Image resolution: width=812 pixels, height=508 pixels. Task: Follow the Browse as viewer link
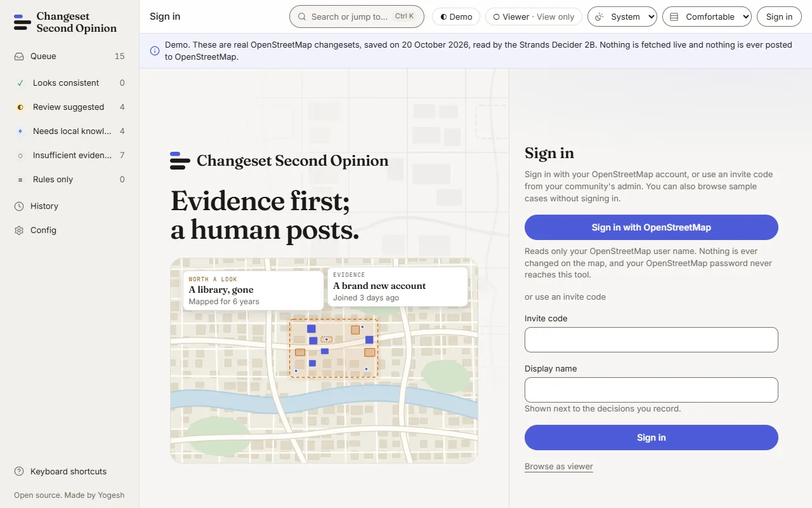pyautogui.click(x=559, y=467)
